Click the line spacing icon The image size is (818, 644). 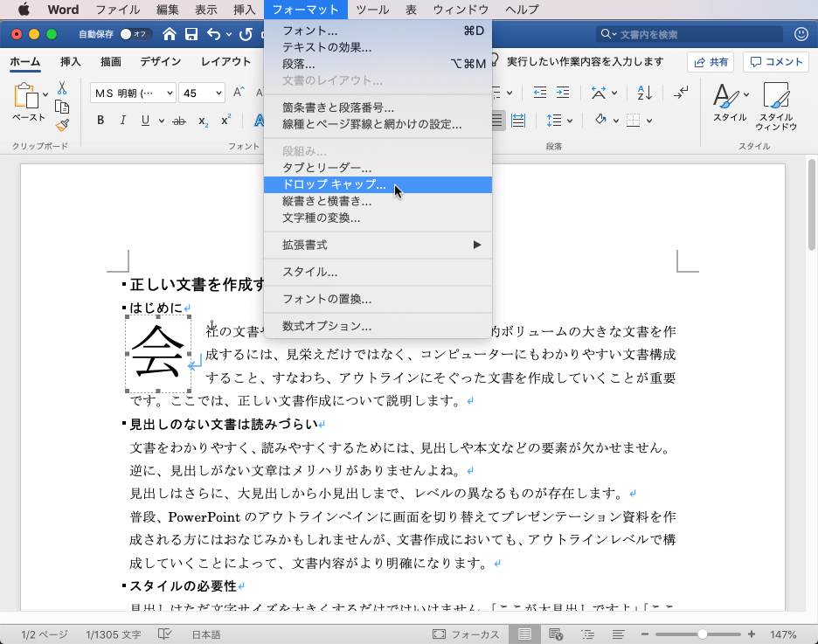point(554,121)
